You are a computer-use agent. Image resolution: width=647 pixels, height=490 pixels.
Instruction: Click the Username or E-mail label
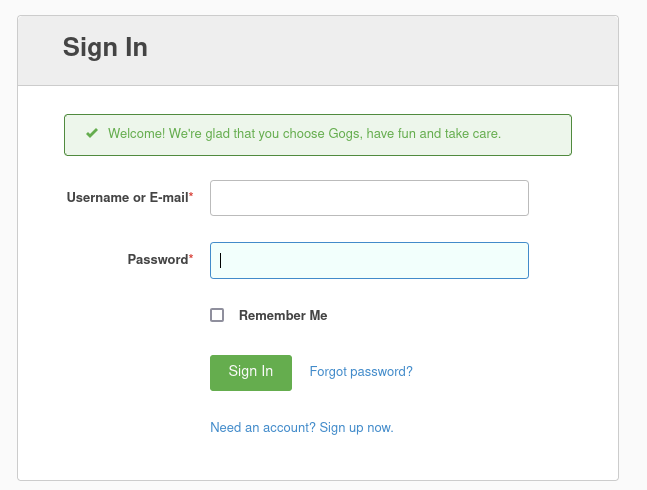point(127,198)
